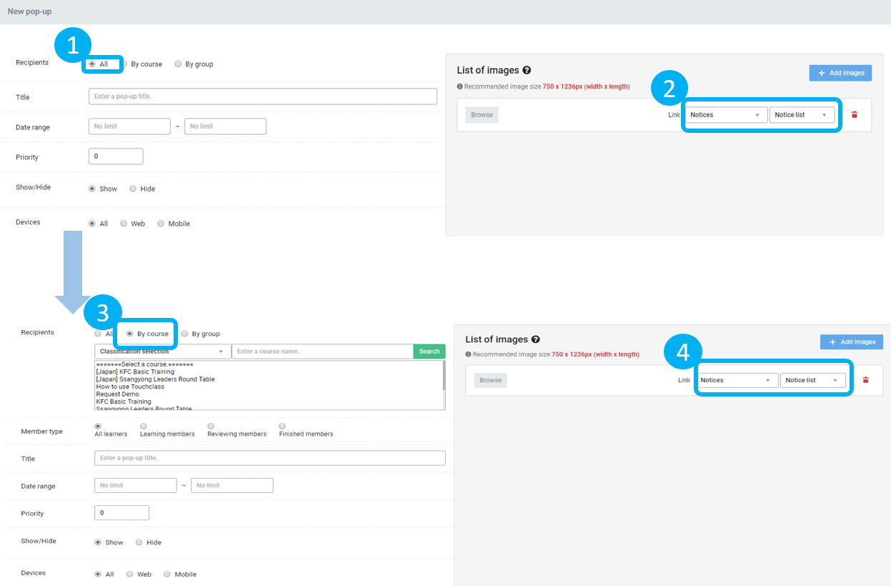Choose "By group" as recipients

pos(178,64)
